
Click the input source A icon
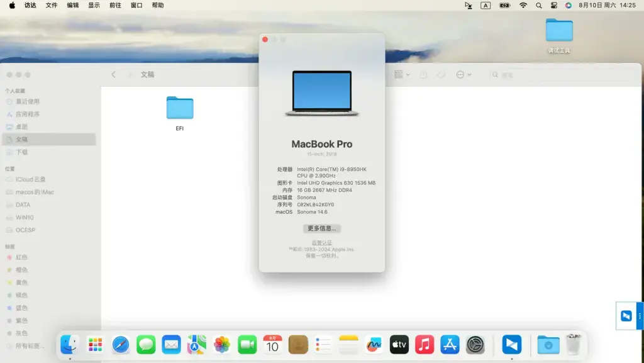pyautogui.click(x=486, y=5)
